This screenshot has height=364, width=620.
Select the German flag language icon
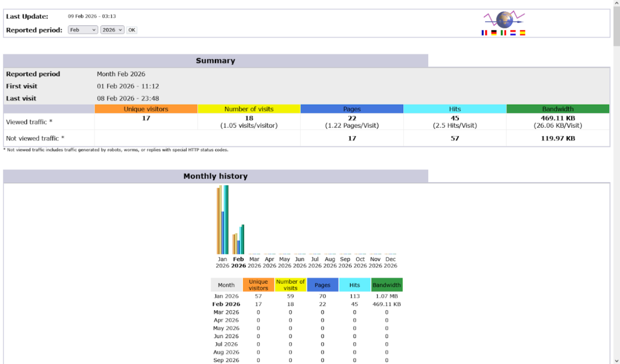tap(494, 33)
